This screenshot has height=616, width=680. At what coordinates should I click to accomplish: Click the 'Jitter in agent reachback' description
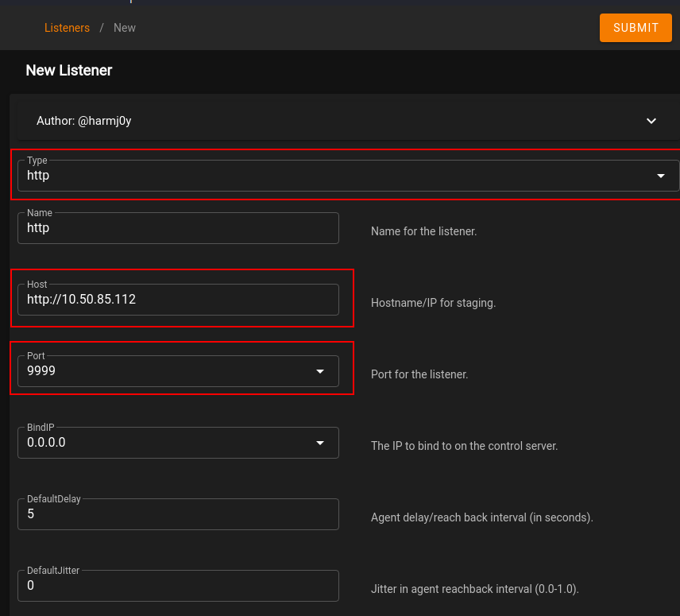pyautogui.click(x=474, y=589)
